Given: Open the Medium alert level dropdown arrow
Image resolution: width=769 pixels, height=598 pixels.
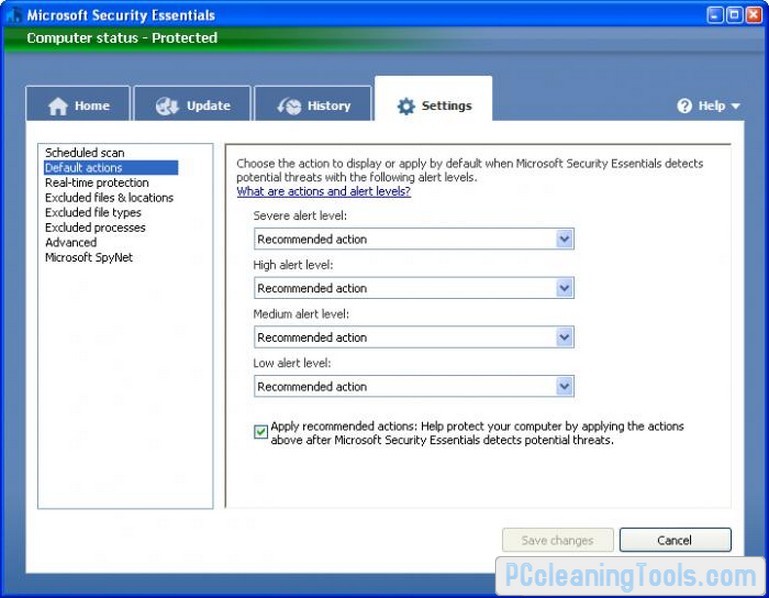Looking at the screenshot, I should pos(564,337).
